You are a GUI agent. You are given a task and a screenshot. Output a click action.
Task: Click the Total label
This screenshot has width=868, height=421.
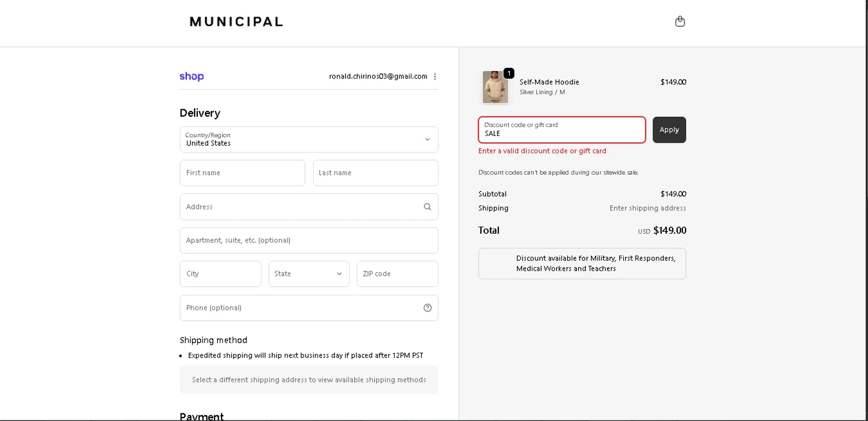point(489,230)
